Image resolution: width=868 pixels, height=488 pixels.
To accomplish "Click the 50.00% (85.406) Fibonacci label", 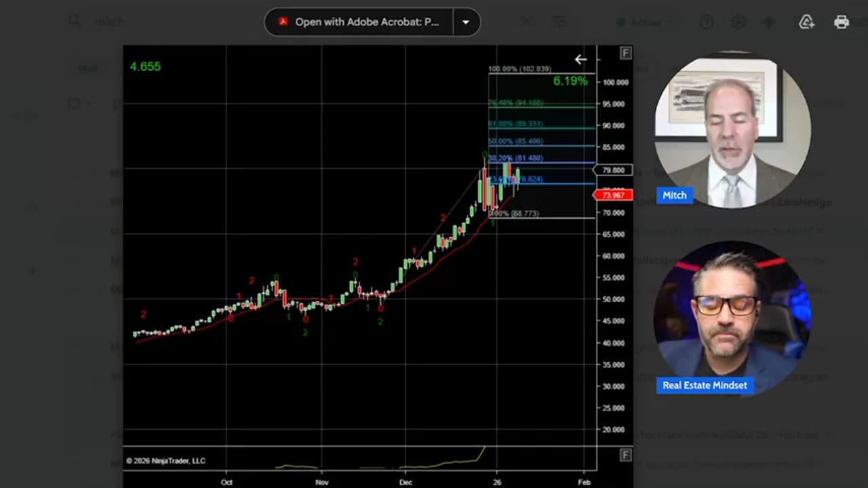I will [515, 142].
